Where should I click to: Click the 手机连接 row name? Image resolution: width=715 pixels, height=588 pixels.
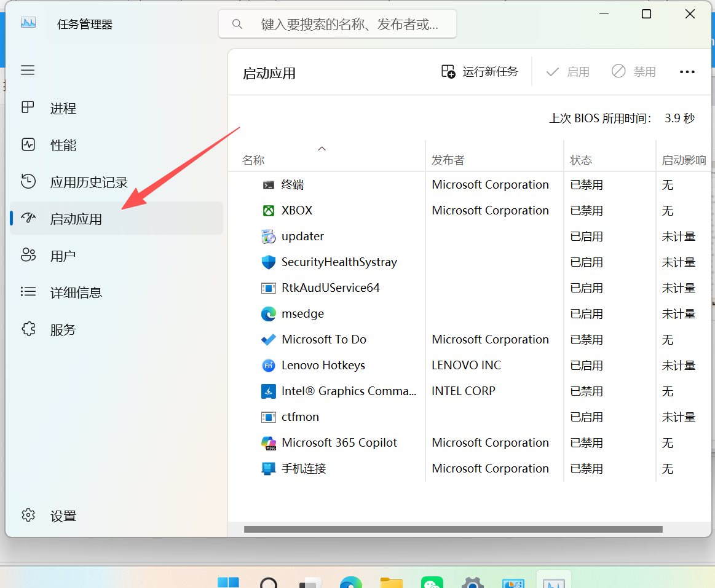304,469
